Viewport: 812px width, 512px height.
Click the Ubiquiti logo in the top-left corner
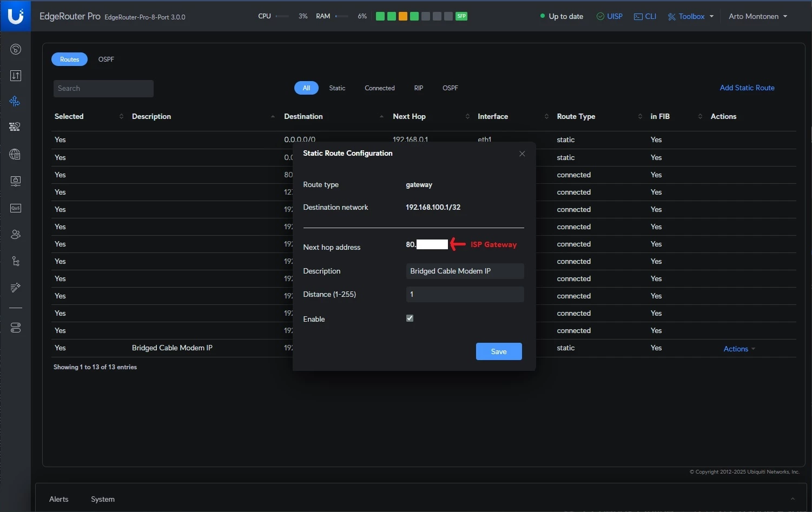(x=16, y=16)
